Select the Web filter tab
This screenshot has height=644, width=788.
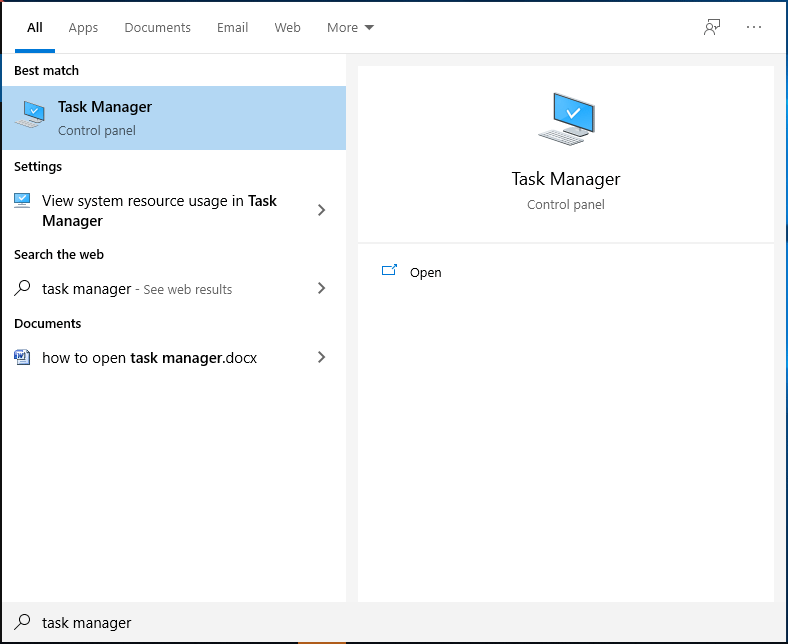pyautogui.click(x=287, y=27)
